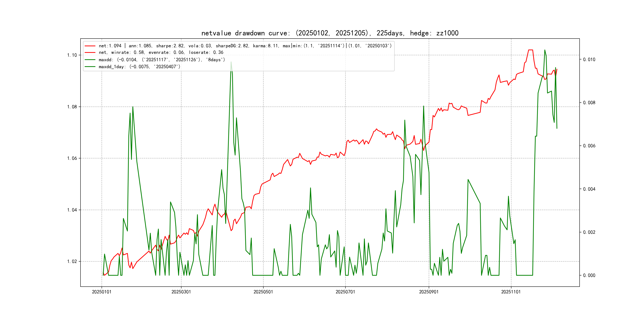The height and width of the screenshot is (322, 644).
Task: Click the '20250301' x-axis tick label
Action: pos(181,292)
